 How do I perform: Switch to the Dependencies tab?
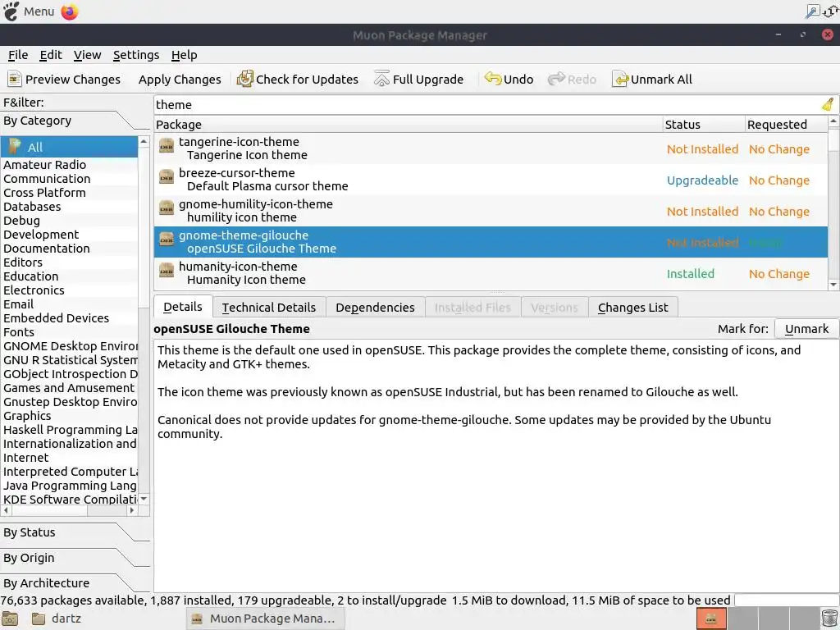coord(375,308)
